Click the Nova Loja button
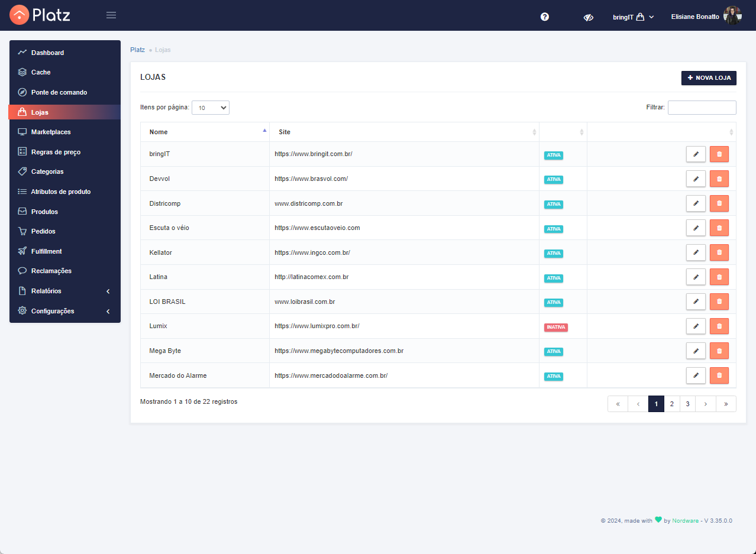This screenshot has height=554, width=756. [709, 78]
